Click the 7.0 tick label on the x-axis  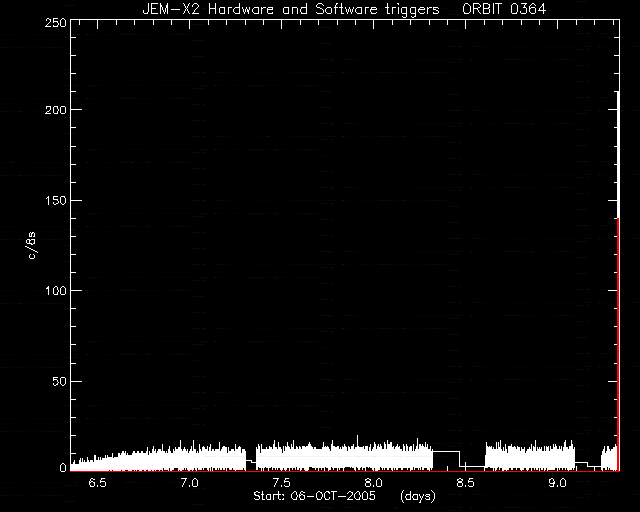pos(189,483)
